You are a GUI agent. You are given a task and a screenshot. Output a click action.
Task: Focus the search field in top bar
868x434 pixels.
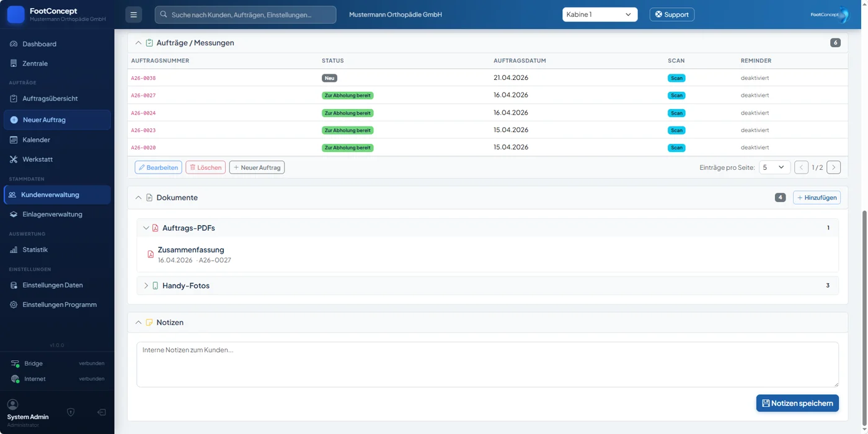tap(246, 14)
